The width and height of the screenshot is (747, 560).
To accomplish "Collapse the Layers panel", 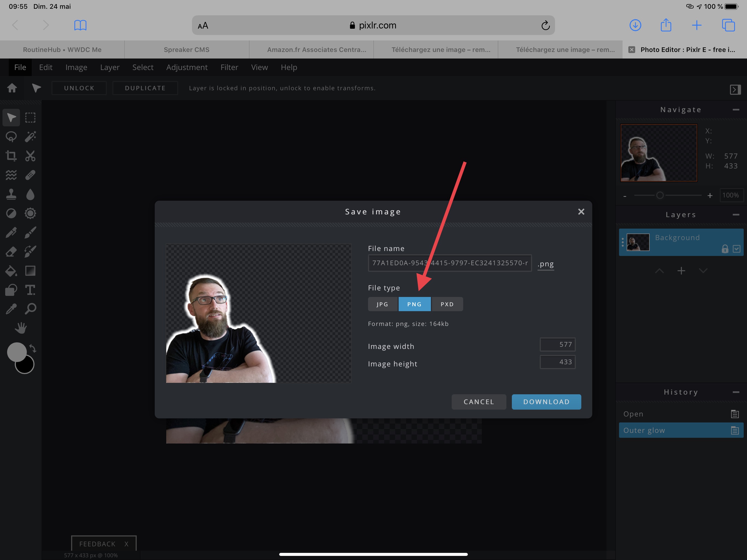I will (x=736, y=214).
